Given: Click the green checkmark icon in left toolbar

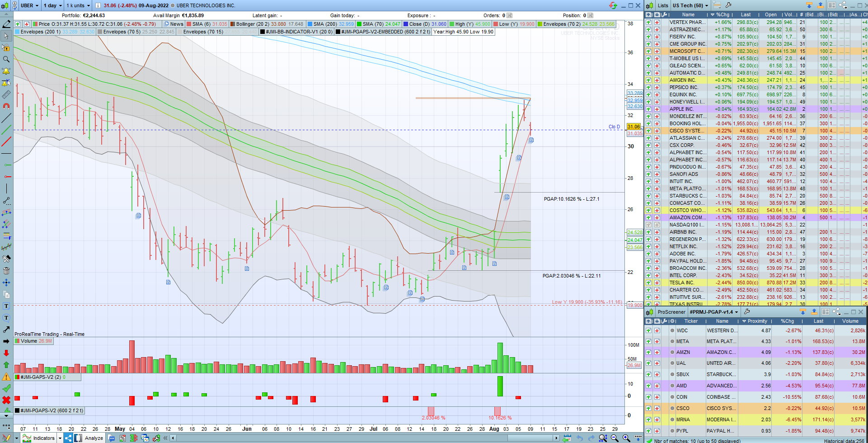Looking at the screenshot, I should tap(6, 388).
